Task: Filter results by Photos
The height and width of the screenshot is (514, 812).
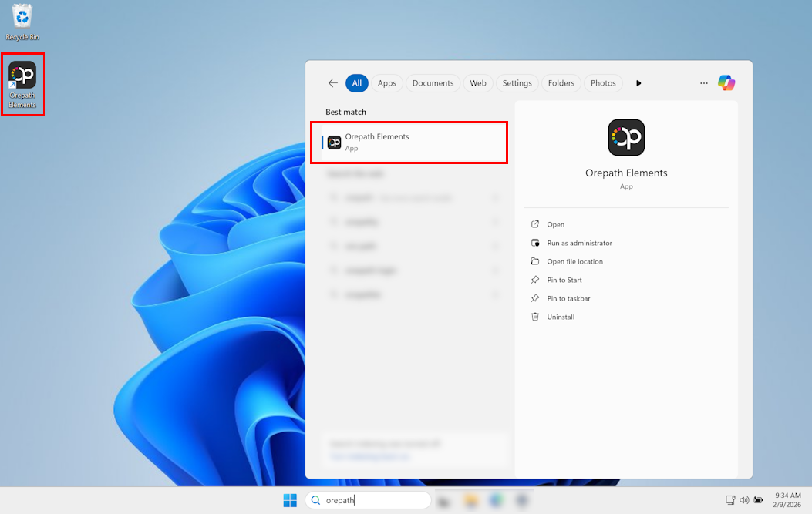Action: click(603, 83)
